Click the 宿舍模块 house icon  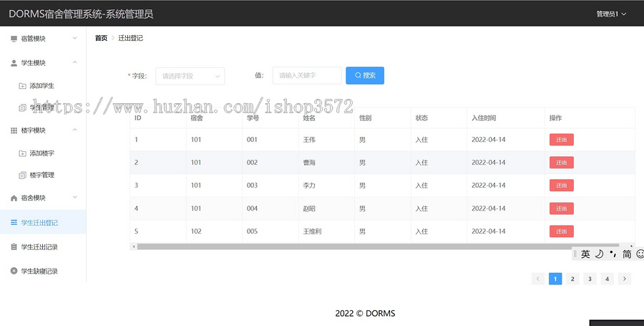14,198
